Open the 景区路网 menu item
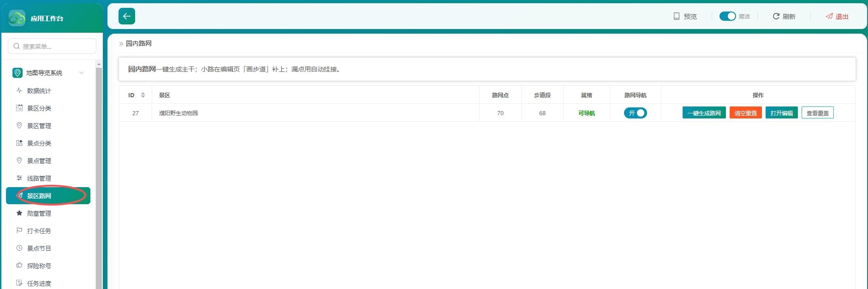The width and height of the screenshot is (868, 289). click(x=48, y=195)
